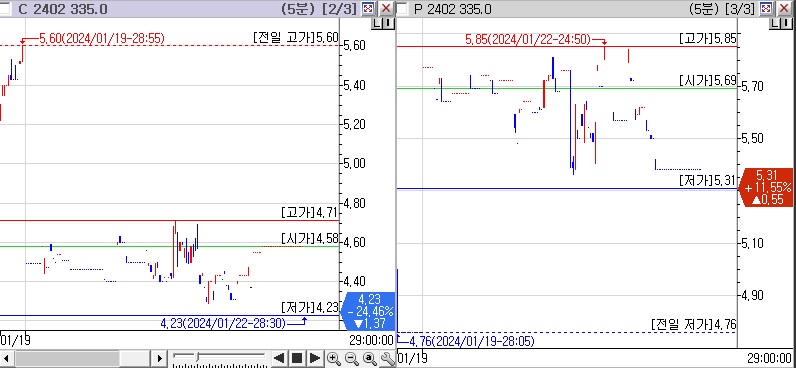
Task: Toggle the 'I' button on put chart
Action: click(x=786, y=22)
